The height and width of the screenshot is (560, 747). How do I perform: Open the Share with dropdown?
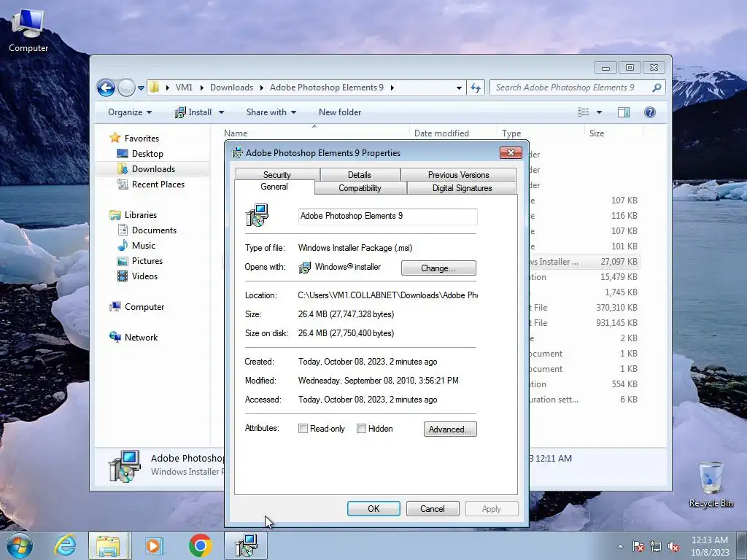(271, 112)
